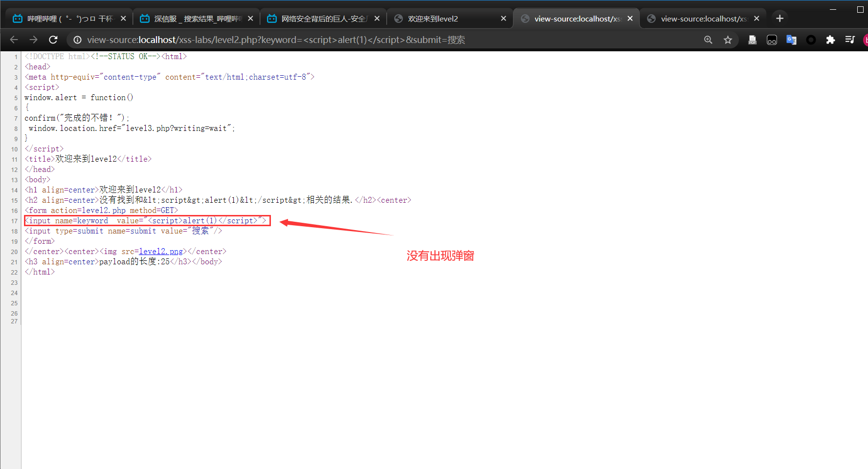Open the level2.png source link
Screen dimensions: 868x469
pos(160,252)
